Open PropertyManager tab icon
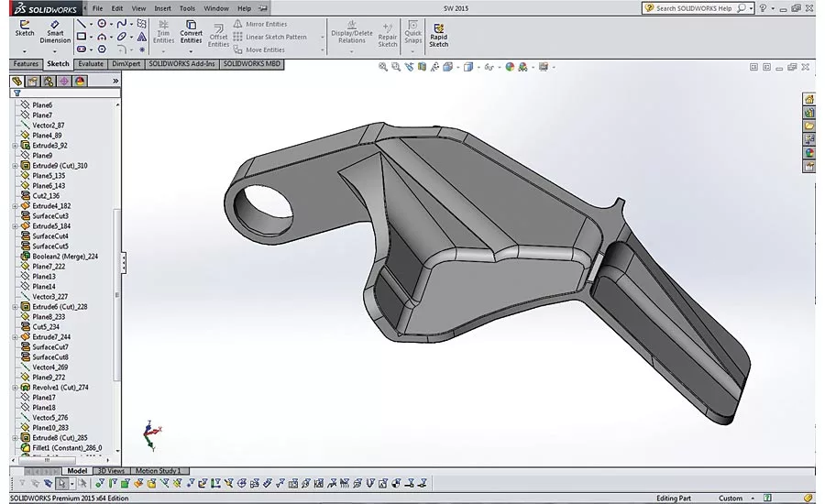Image resolution: width=825 pixels, height=504 pixels. pyautogui.click(x=33, y=81)
